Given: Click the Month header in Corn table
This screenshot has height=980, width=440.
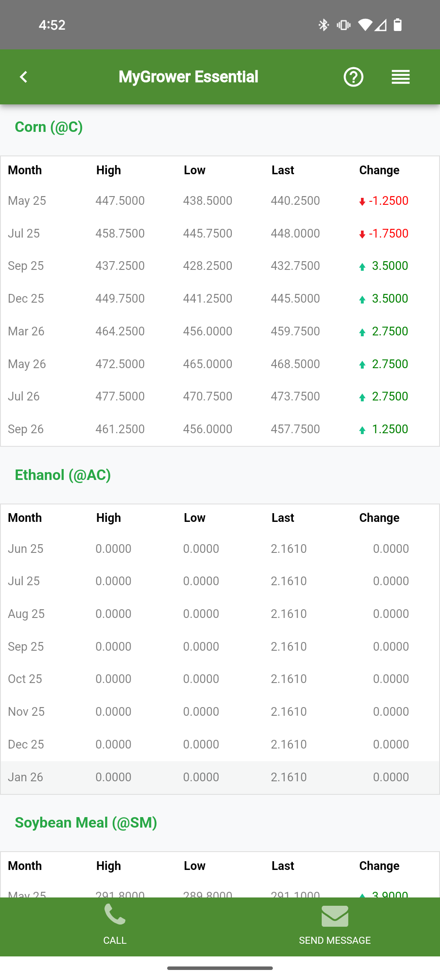Looking at the screenshot, I should 25,170.
